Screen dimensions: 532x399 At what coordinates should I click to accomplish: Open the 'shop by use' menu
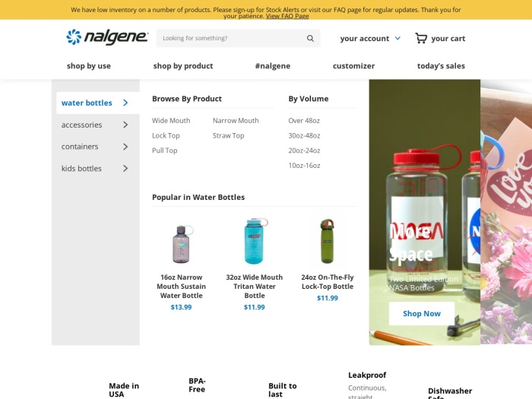pyautogui.click(x=89, y=66)
